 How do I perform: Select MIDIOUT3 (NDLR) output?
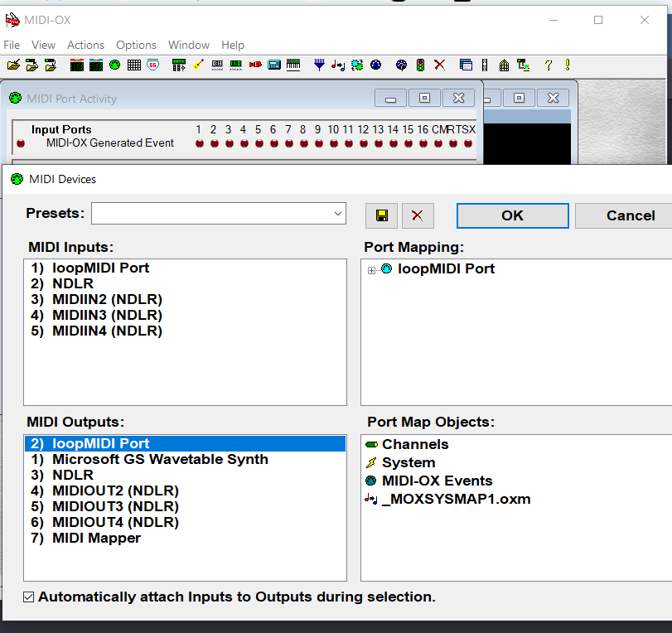(185, 507)
